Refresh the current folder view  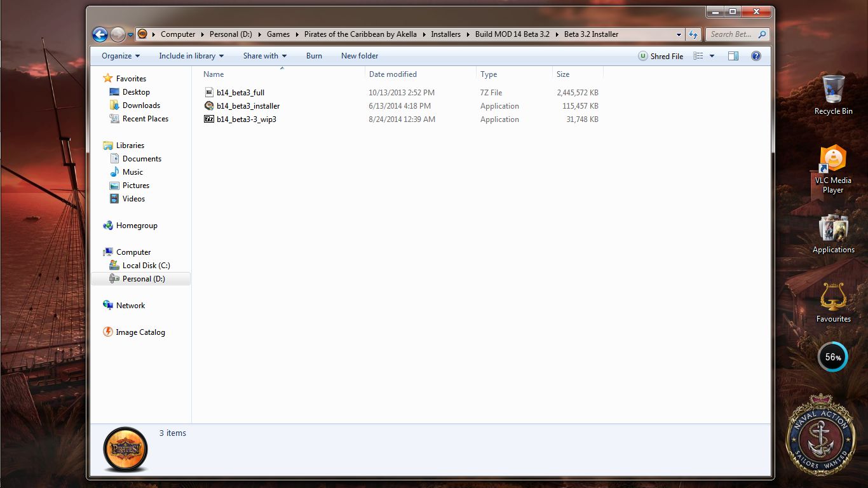coord(693,34)
